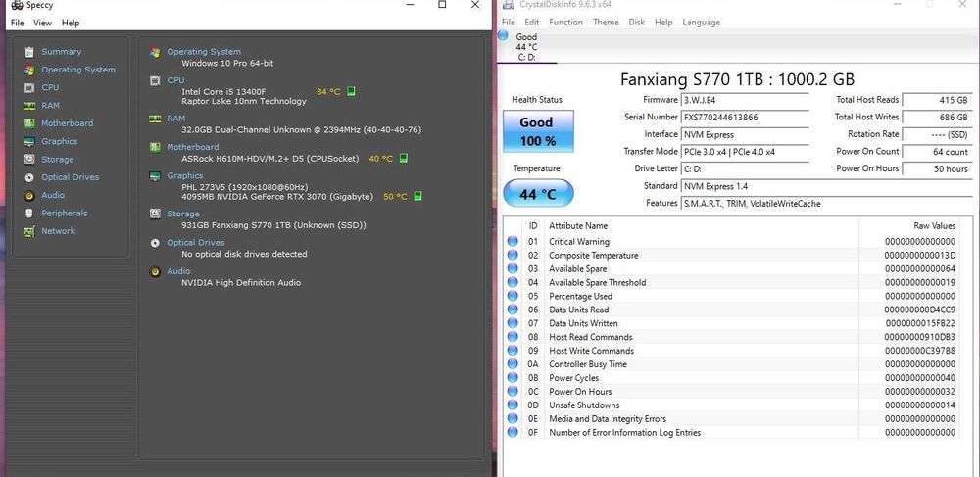Click the Raw Values column header

pyautogui.click(x=934, y=226)
